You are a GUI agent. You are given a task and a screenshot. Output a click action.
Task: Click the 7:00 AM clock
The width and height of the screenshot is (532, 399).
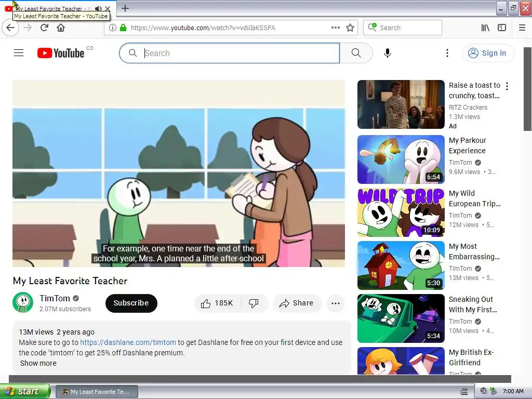[513, 391]
